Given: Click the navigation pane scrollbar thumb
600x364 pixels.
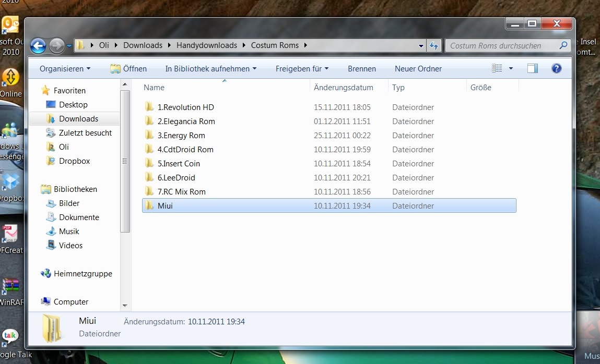Looking at the screenshot, I should 125,161.
